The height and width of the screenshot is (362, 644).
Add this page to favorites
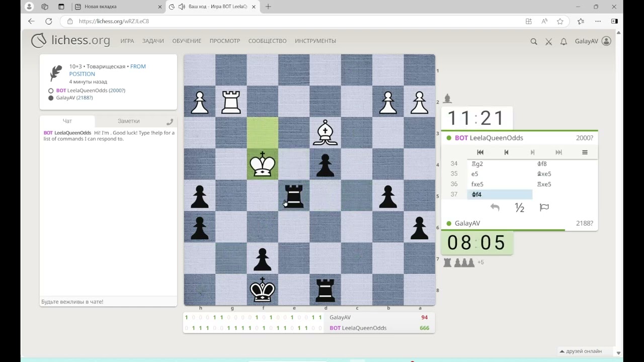point(560,21)
